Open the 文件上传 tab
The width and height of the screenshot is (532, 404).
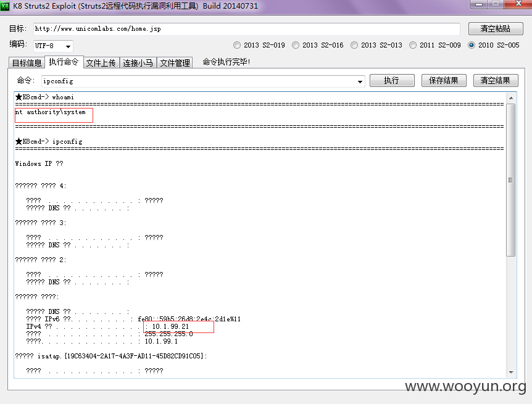click(101, 63)
